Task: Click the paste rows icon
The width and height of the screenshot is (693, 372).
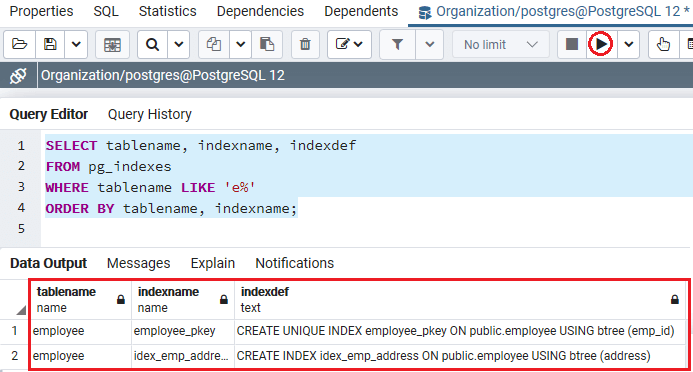Action: [267, 44]
